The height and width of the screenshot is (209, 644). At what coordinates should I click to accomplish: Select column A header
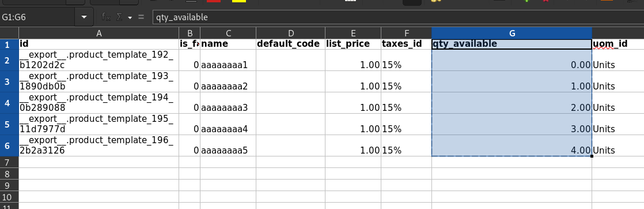click(x=99, y=33)
